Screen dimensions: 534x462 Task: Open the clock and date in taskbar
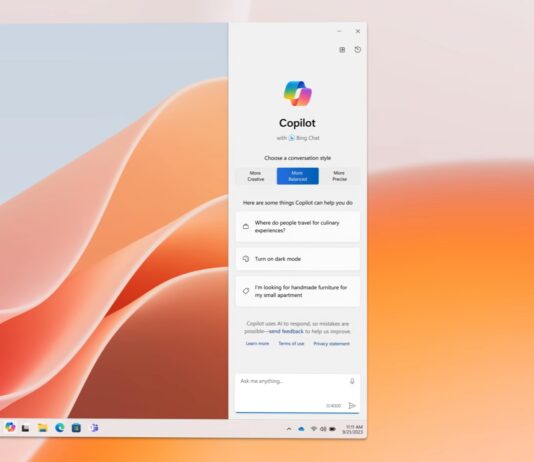coord(352,429)
